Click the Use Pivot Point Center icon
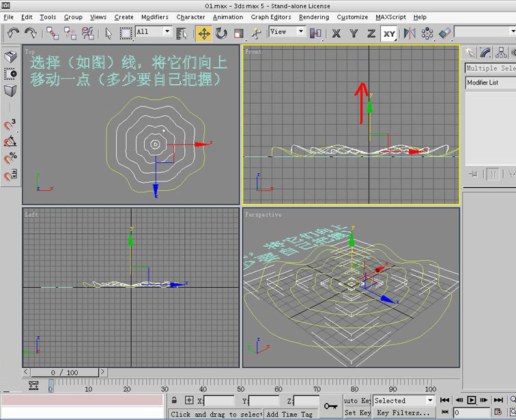The height and width of the screenshot is (420, 516). coord(315,33)
